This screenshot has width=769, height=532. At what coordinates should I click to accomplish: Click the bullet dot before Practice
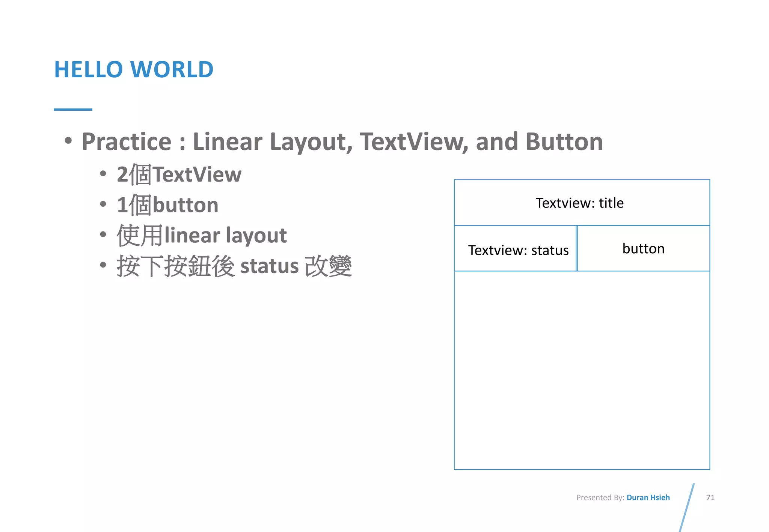pos(68,141)
